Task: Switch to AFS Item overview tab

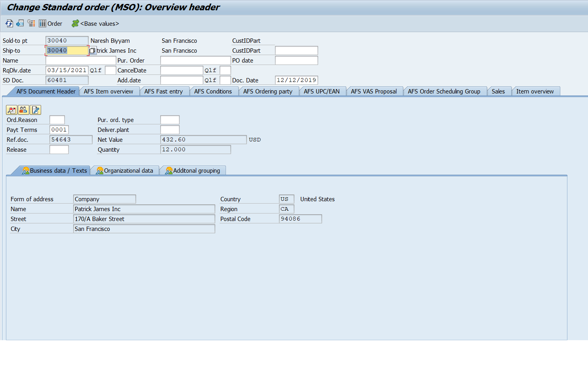Action: point(108,91)
